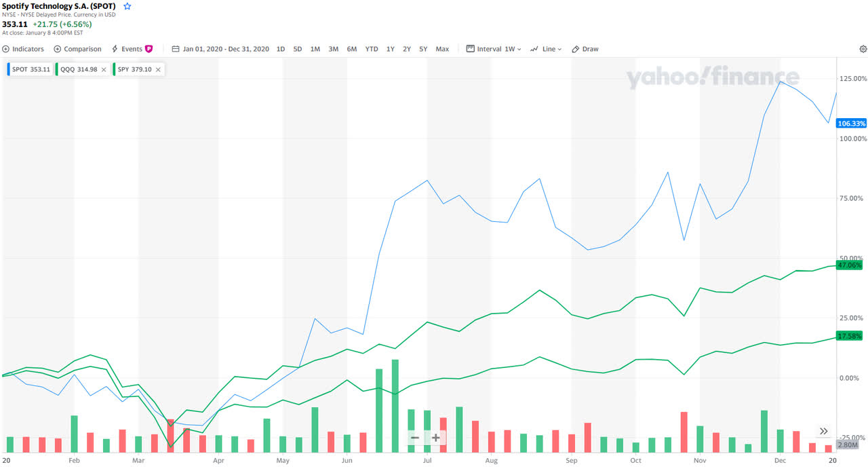Star the SPOT ticker as favorite
The height and width of the screenshot is (469, 868).
point(126,5)
